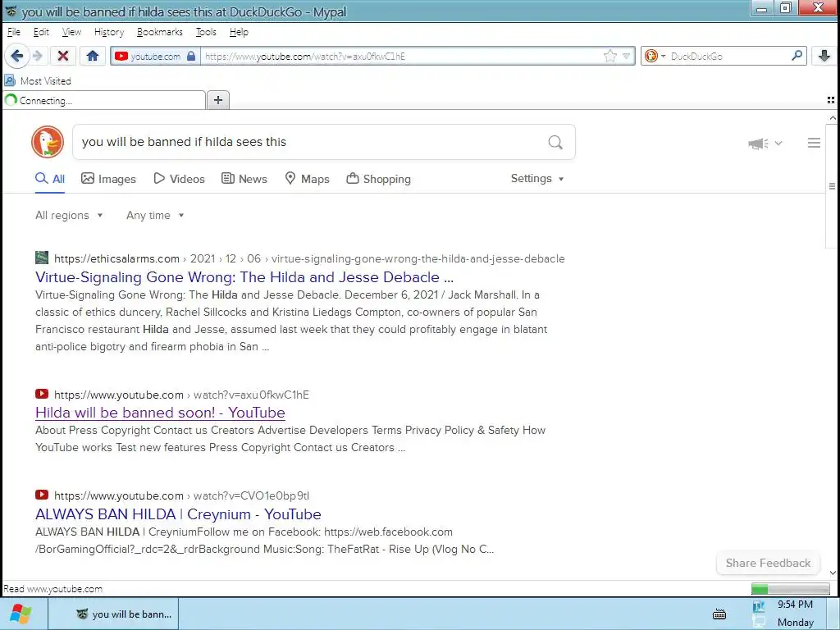Image resolution: width=840 pixels, height=630 pixels.
Task: Click the ethicsalarms.com result URL
Action: coord(309,258)
